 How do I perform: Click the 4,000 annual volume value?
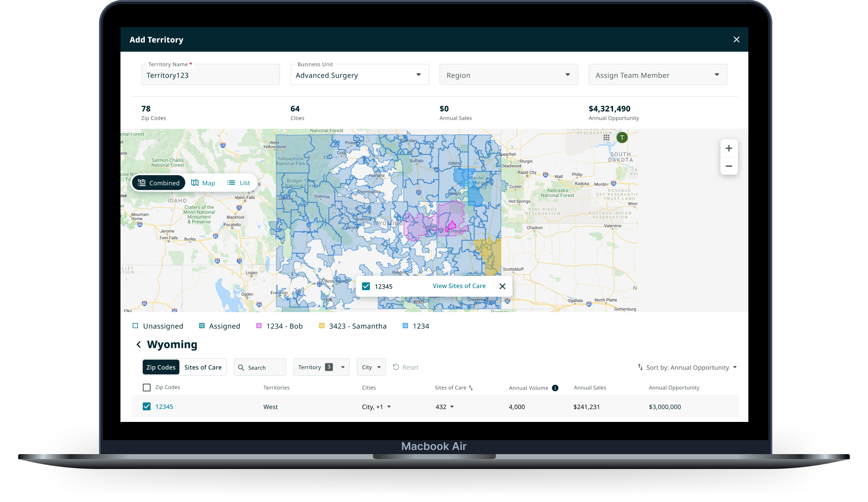[x=517, y=407]
